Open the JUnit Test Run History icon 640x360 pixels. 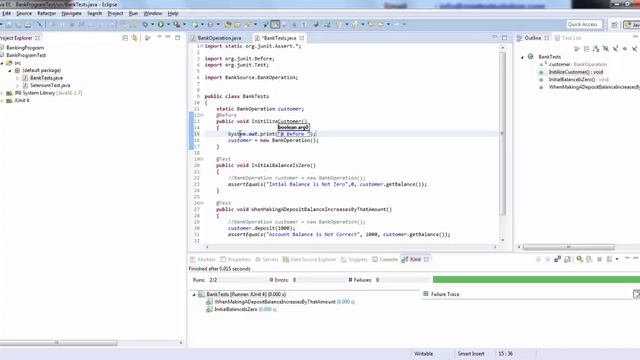pos(609,259)
